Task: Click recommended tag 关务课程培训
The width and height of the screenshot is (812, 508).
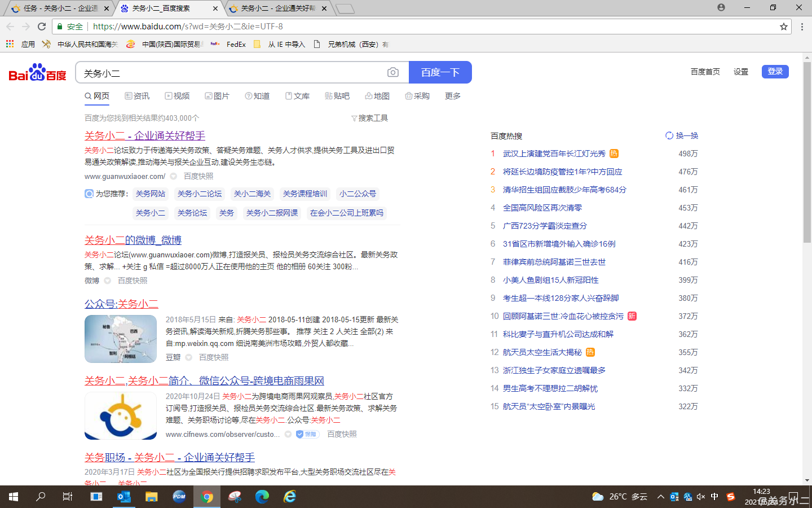Action: click(305, 194)
